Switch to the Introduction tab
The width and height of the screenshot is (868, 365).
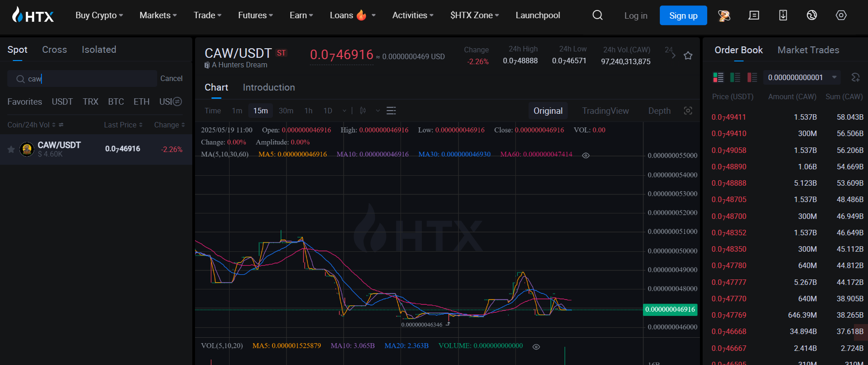click(268, 87)
